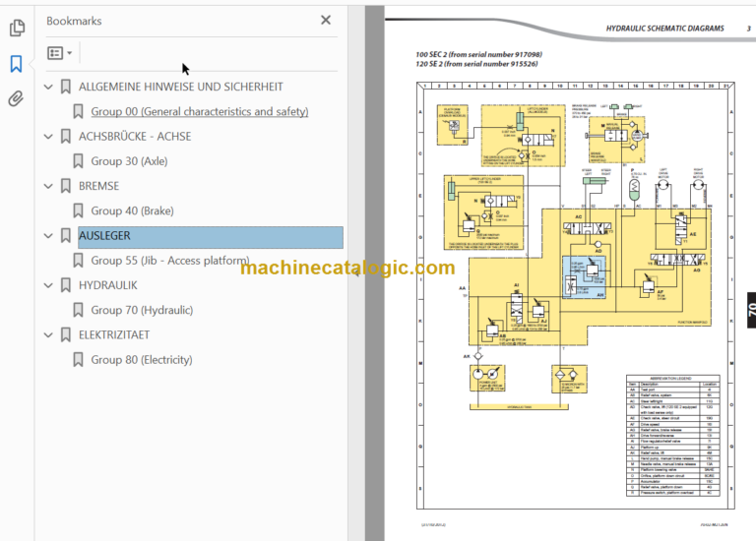
Task: Select the highlighted AUSLEGER bookmark
Action: pyautogui.click(x=211, y=236)
